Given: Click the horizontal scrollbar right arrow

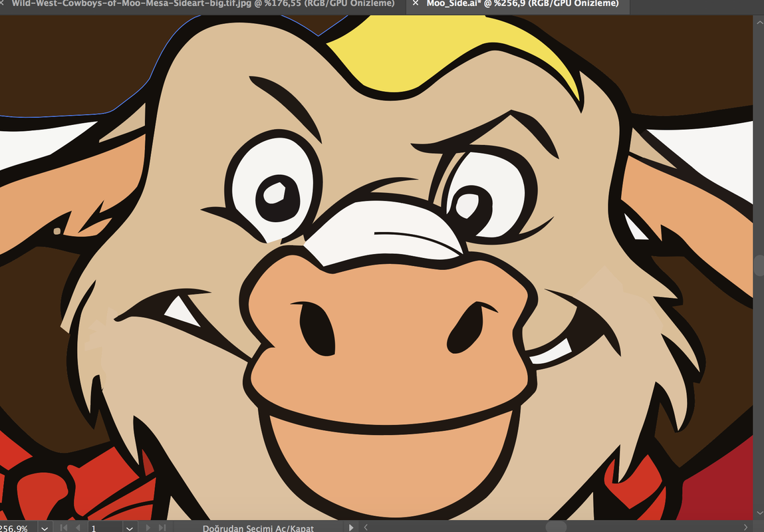Looking at the screenshot, I should pos(745,527).
